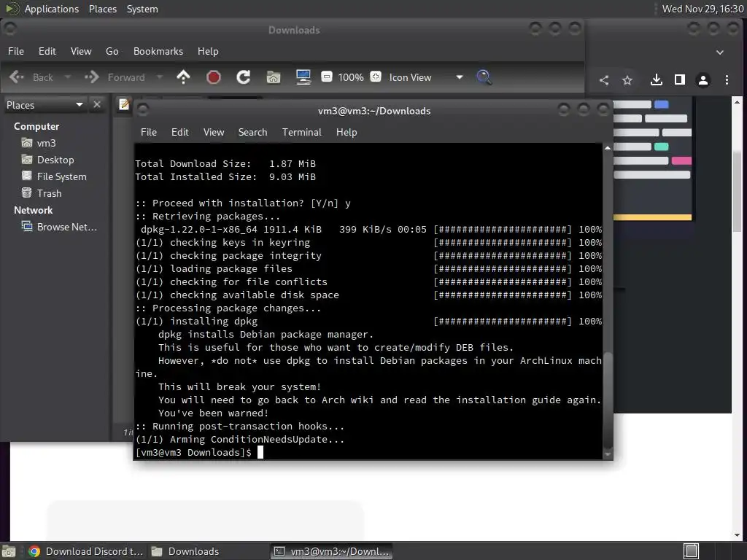Viewport: 747px width, 560px height.
Task: Click the browser tab search chevron
Action: pyautogui.click(x=720, y=52)
